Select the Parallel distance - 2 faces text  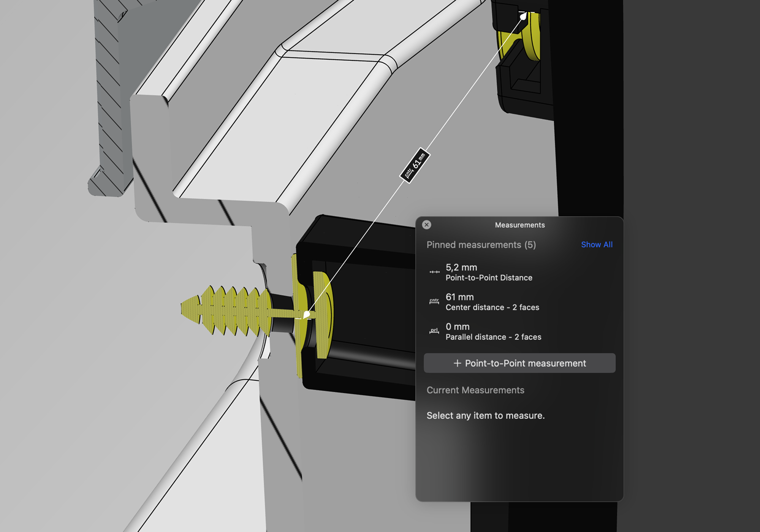[x=493, y=337]
